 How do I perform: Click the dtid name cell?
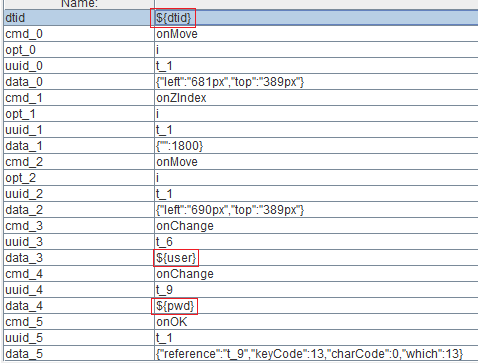(79, 18)
